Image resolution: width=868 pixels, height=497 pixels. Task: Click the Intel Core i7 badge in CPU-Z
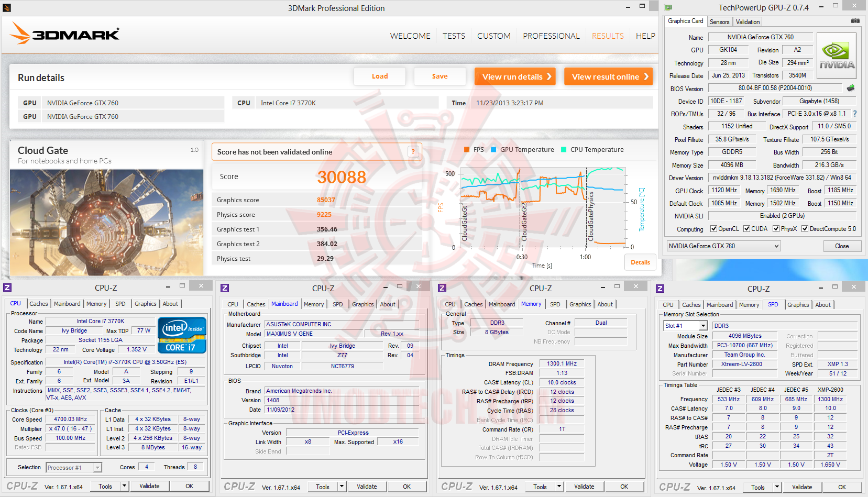point(182,335)
